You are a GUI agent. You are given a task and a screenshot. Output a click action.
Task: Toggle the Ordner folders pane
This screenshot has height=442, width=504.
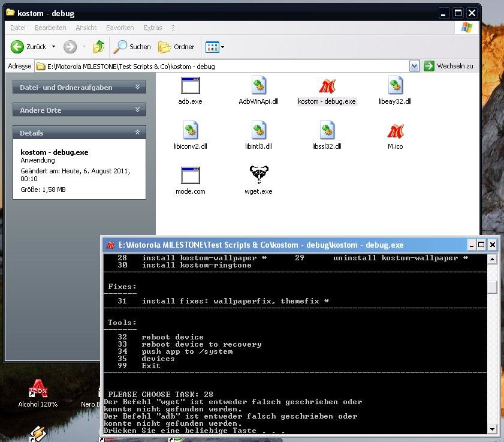coord(176,47)
